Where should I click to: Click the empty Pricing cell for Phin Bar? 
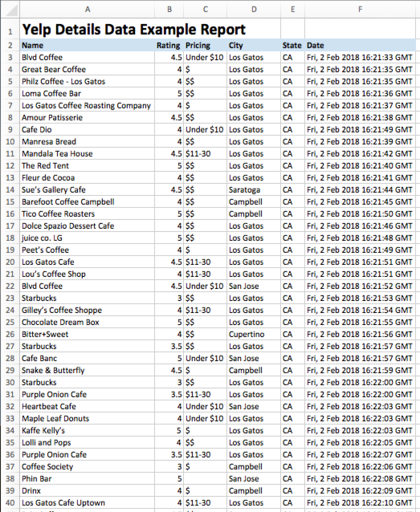[x=206, y=478]
